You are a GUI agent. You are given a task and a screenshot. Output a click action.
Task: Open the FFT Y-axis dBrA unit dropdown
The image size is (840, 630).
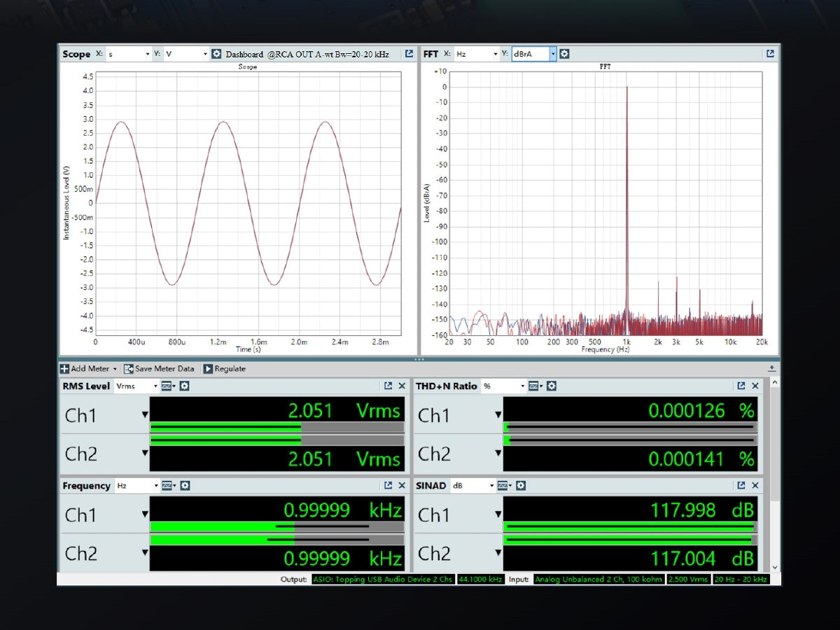tap(552, 54)
